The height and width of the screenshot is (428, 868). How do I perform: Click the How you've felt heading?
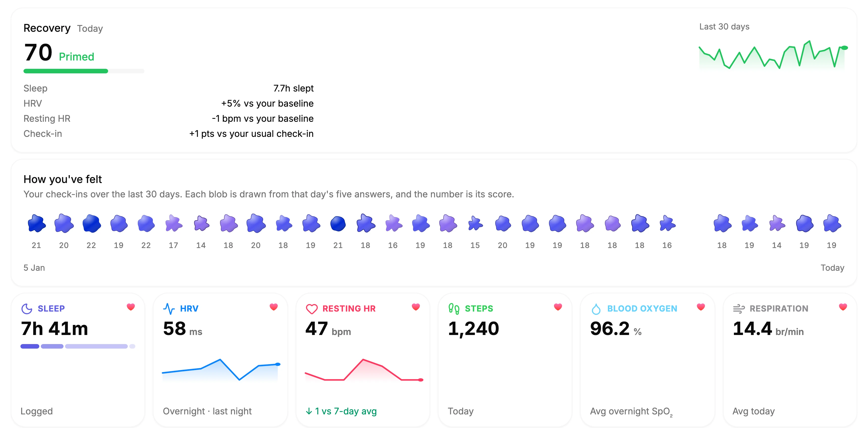tap(63, 179)
